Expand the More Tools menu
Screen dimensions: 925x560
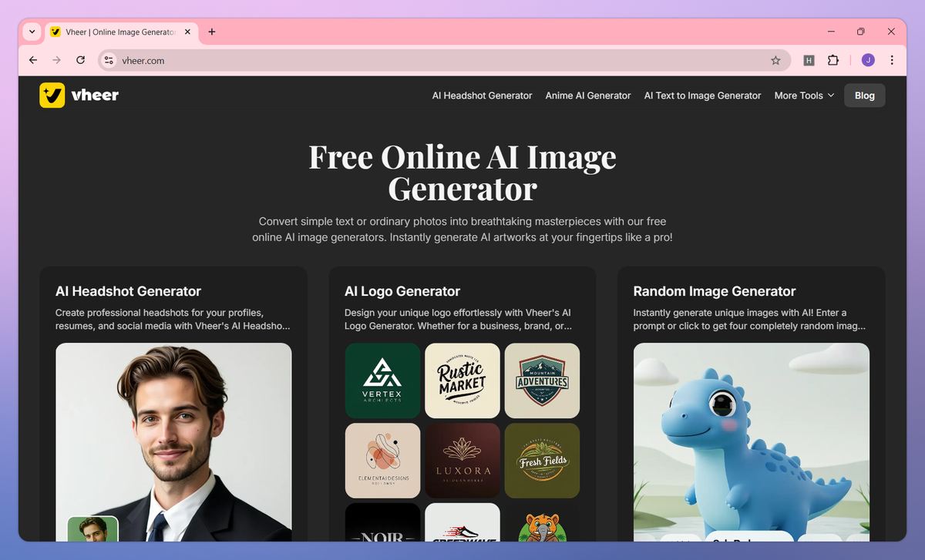[804, 96]
